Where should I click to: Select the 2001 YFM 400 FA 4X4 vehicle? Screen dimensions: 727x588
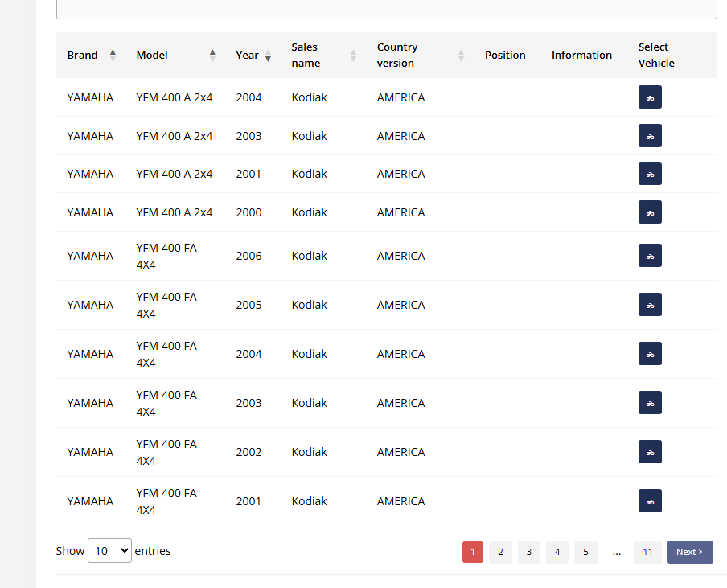click(650, 501)
